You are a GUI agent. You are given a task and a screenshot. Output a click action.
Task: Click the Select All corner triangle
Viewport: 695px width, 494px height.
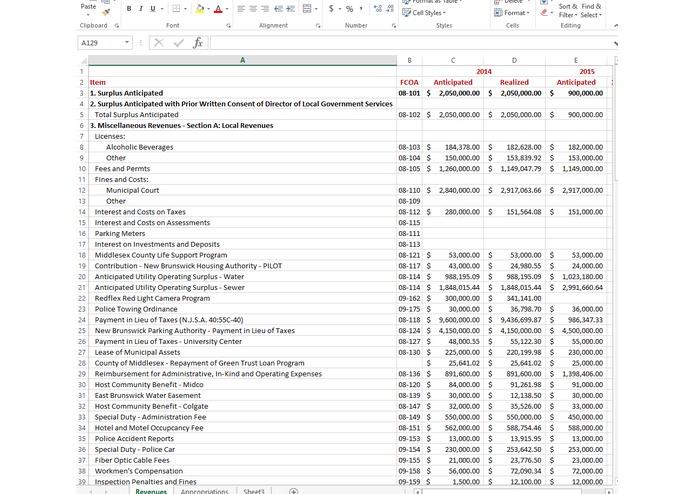point(83,60)
